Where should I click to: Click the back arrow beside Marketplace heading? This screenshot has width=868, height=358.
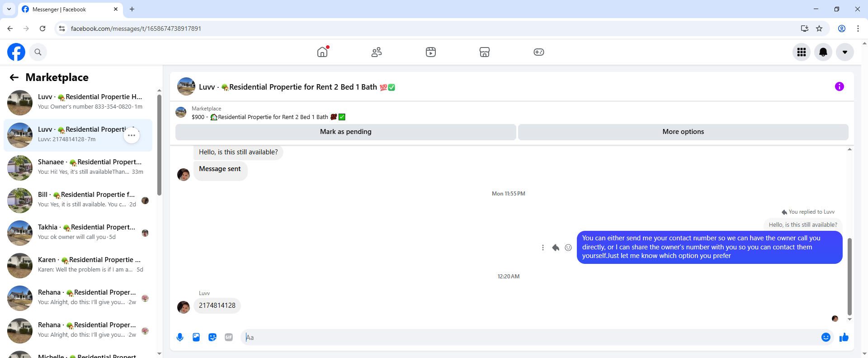(14, 77)
